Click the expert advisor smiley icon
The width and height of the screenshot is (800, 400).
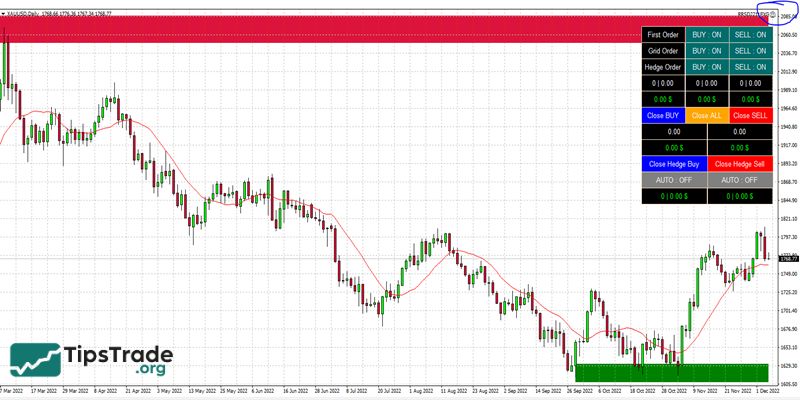(770, 14)
